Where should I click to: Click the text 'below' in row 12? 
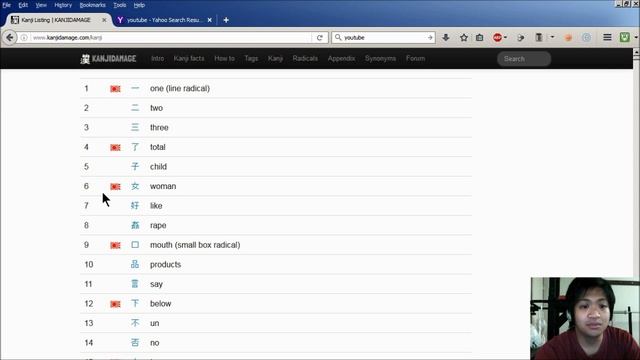[160, 304]
